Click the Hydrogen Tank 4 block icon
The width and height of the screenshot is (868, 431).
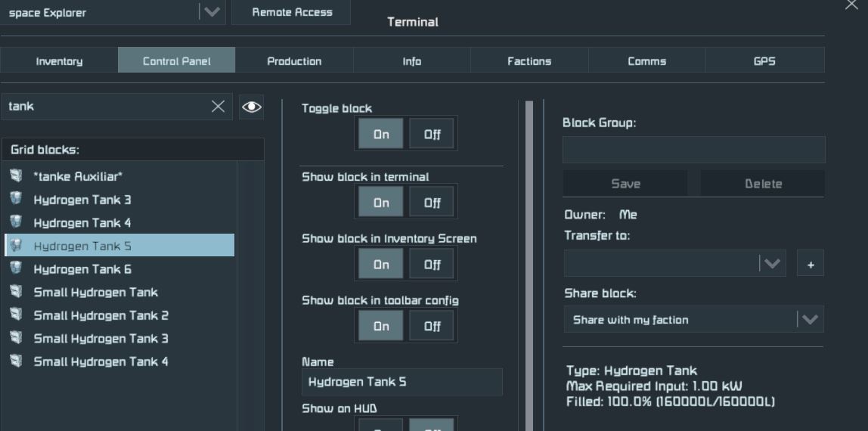[x=17, y=222]
